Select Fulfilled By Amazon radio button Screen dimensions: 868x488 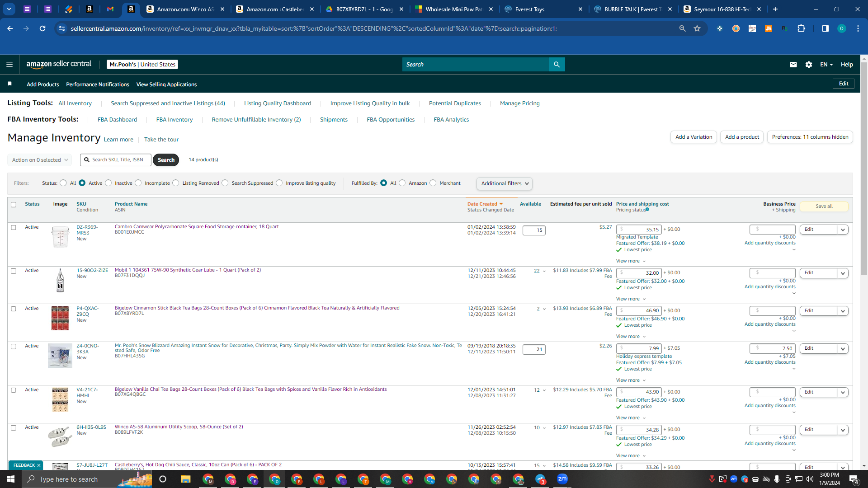402,183
